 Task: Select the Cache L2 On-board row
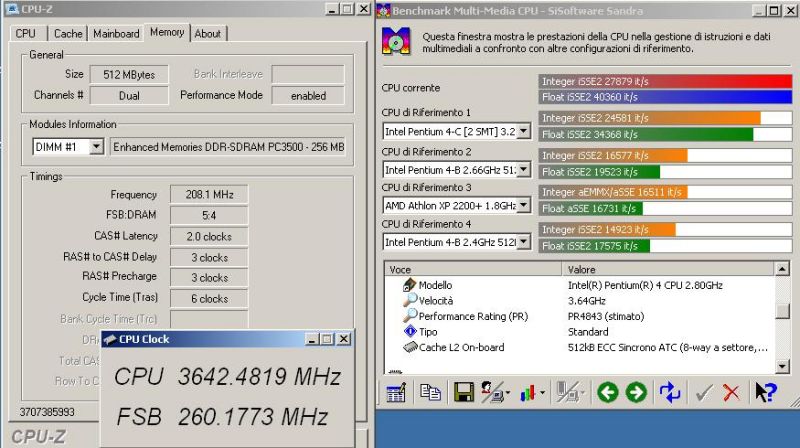(579, 347)
